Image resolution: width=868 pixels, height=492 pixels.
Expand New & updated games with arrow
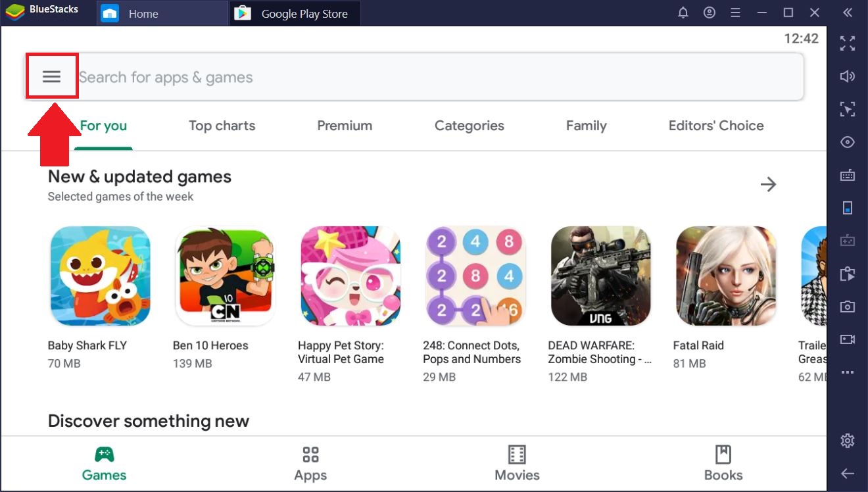(x=768, y=184)
